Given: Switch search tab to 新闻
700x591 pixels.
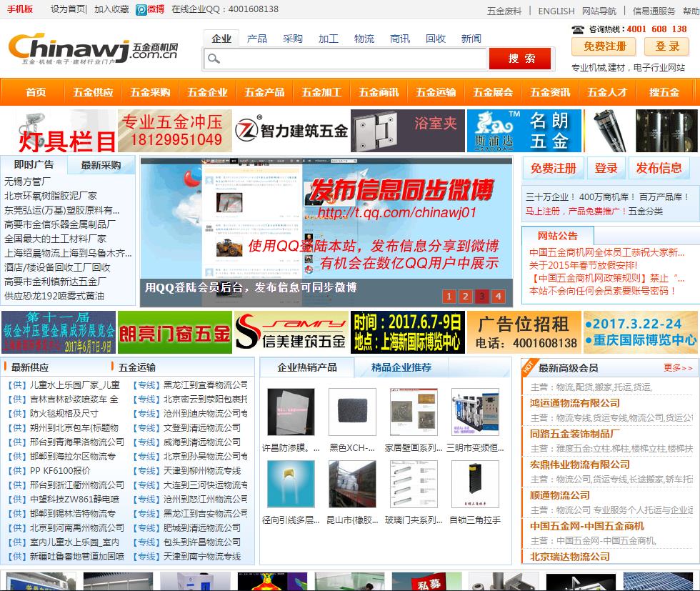Looking at the screenshot, I should pos(471,39).
